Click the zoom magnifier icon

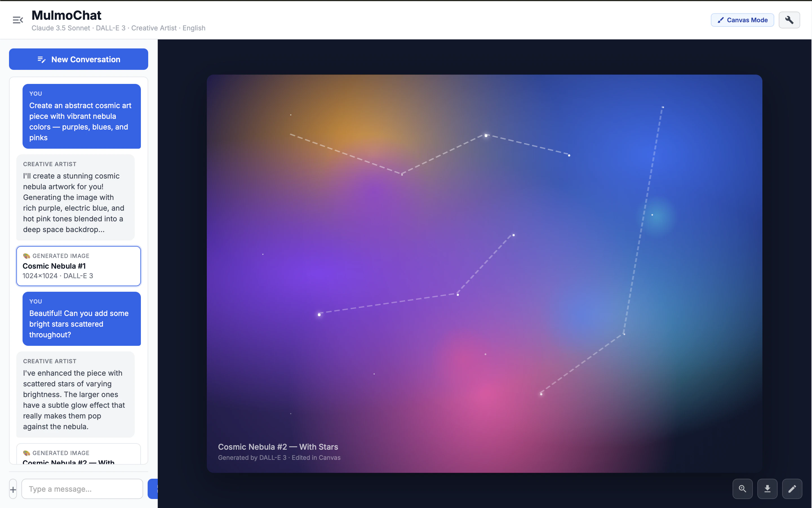742,489
